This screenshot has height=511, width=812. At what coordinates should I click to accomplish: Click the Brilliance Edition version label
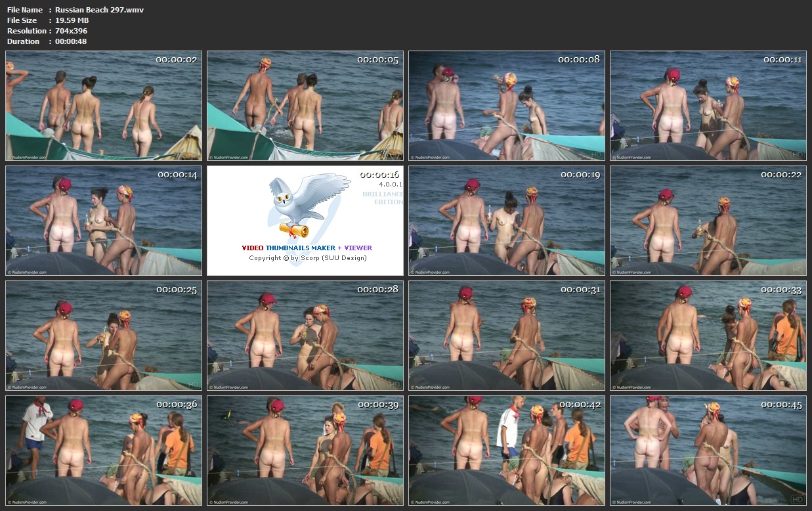click(383, 198)
